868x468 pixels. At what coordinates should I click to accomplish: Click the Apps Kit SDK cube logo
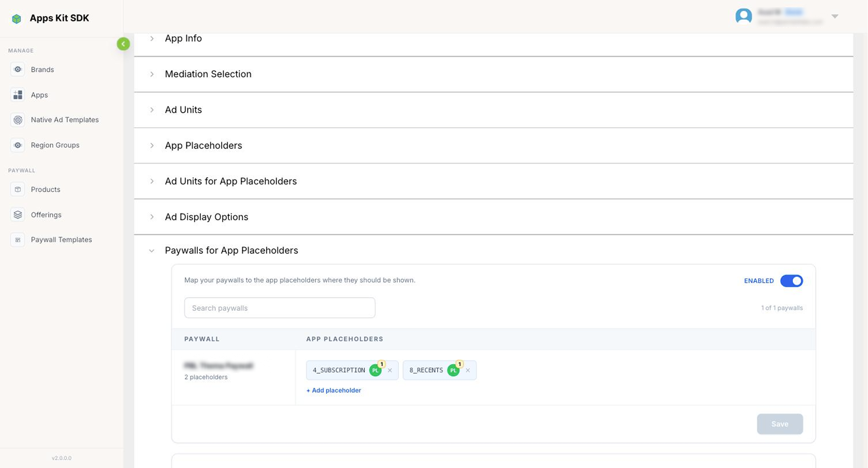16,19
